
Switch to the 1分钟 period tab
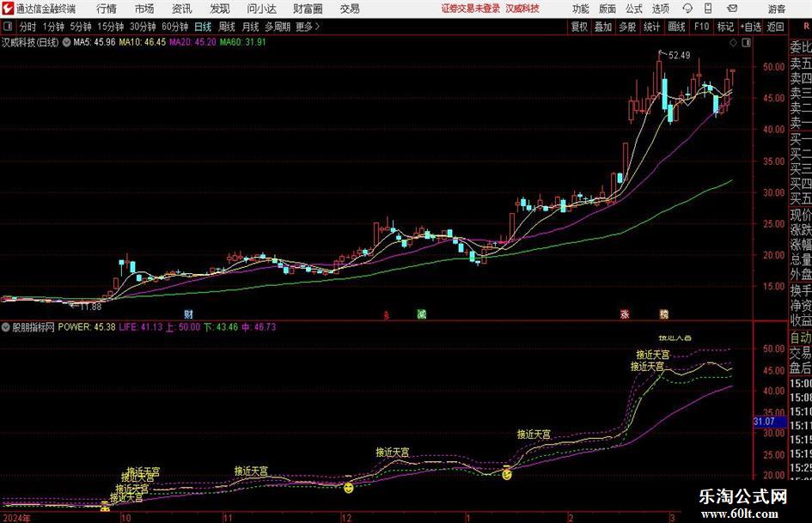pos(52,27)
